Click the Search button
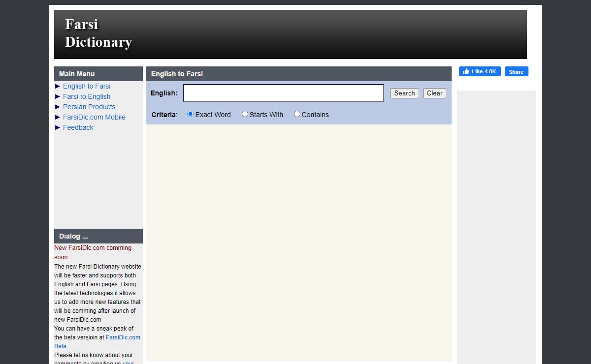 pos(404,93)
